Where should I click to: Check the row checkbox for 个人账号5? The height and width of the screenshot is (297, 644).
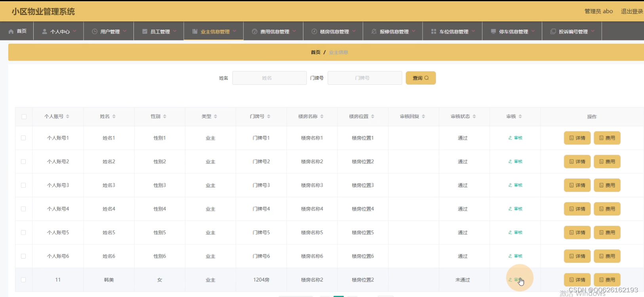[23, 232]
